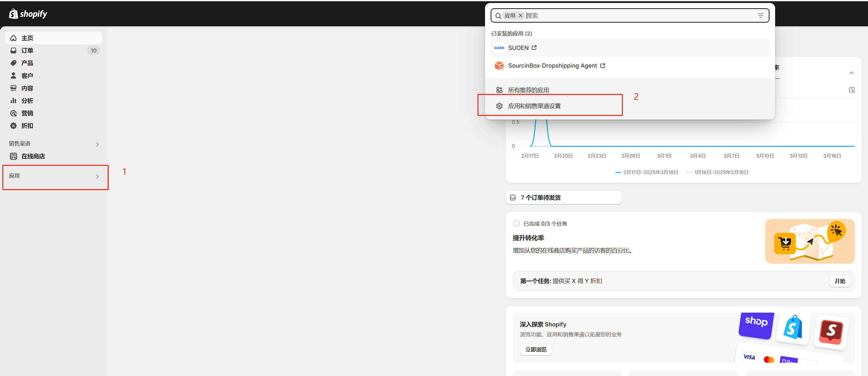Open the 客户 customers person icon

tap(13, 76)
